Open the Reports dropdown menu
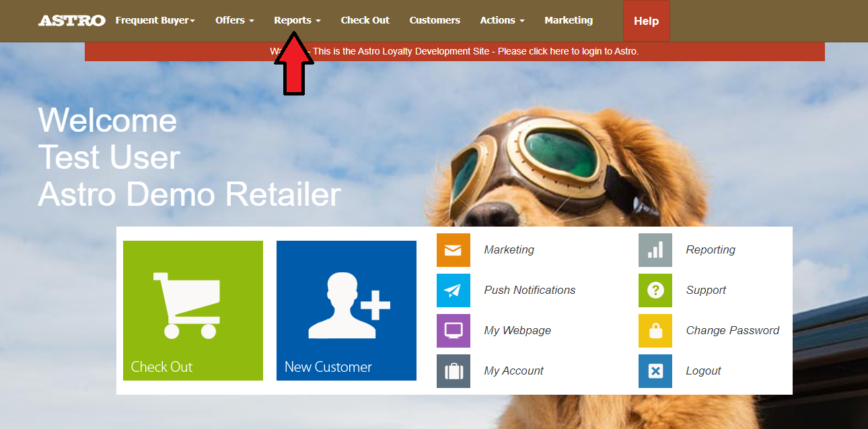 297,20
